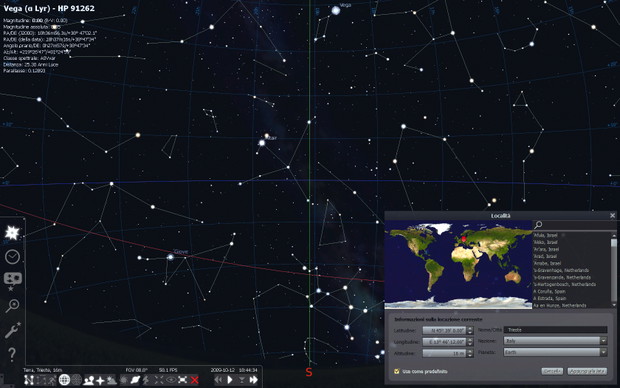Toggle constellation lines in bottom toolbar
The height and width of the screenshot is (388, 620).
[29, 380]
